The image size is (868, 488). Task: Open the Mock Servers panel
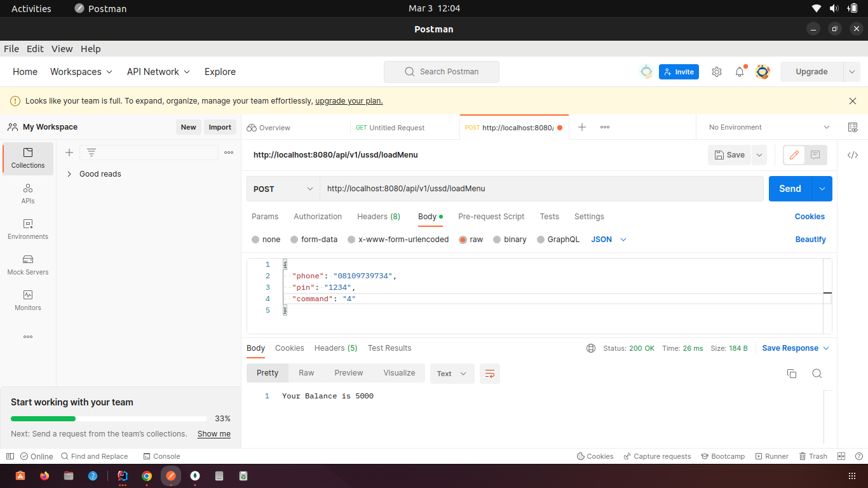pos(27,265)
